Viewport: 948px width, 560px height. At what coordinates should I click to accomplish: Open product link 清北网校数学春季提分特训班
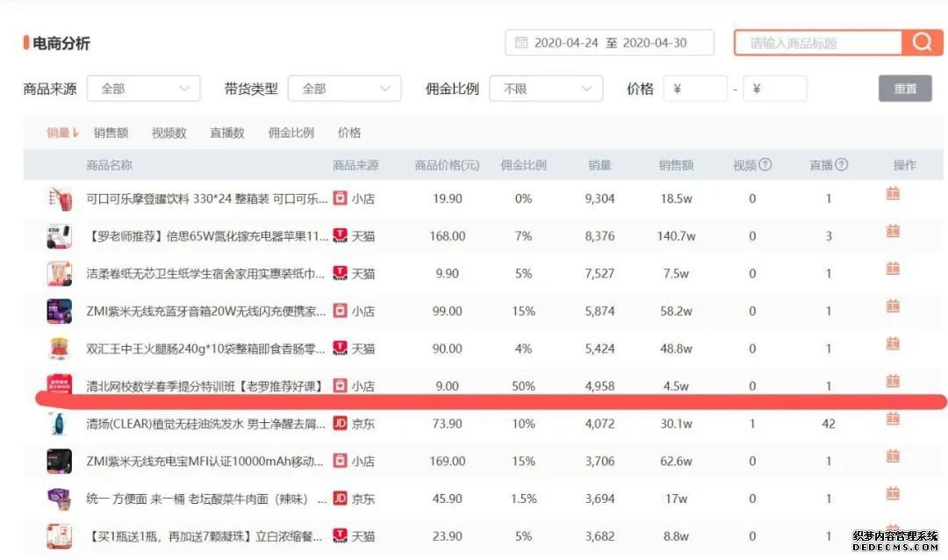(x=205, y=386)
